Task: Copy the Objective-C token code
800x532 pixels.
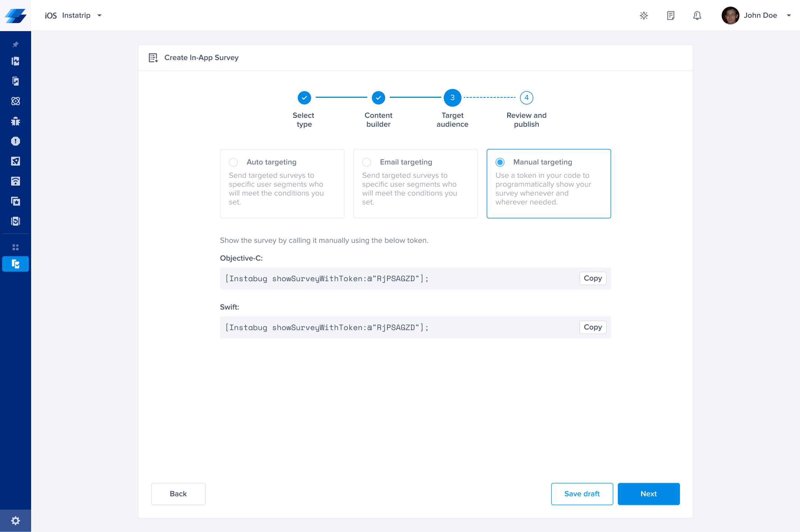Action: (x=593, y=278)
